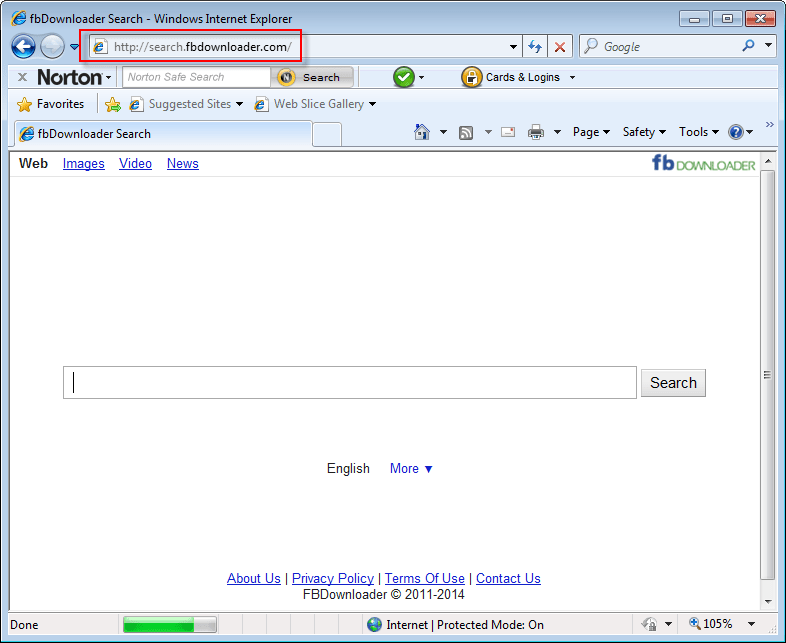Viewport: 786px width, 643px height.
Task: Maximize the Internet Explorer window
Action: (727, 19)
